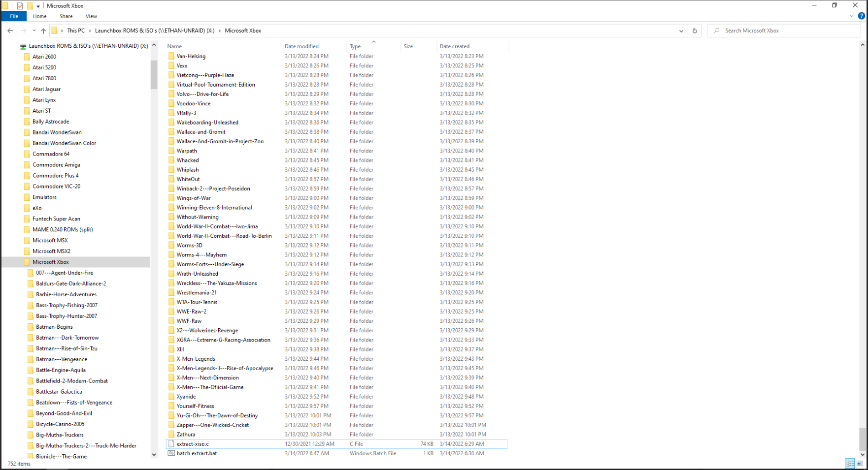
Task: Select Microsoft Xbox in navigation tree
Action: click(51, 262)
